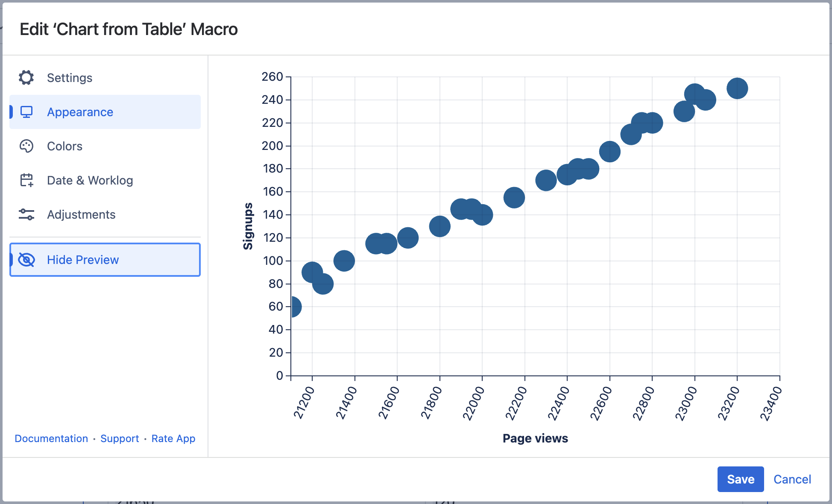Toggle the Hide Preview button

[83, 260]
